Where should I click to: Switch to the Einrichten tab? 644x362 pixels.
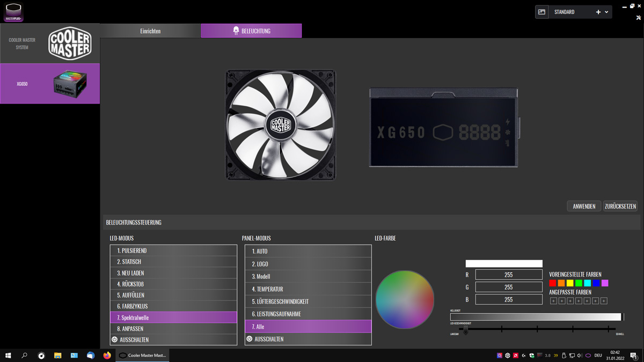[150, 31]
